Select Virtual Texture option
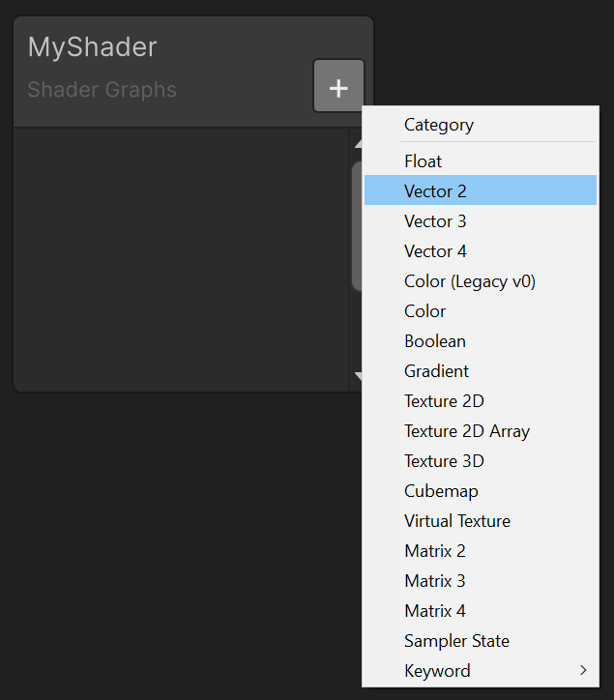 [x=457, y=521]
